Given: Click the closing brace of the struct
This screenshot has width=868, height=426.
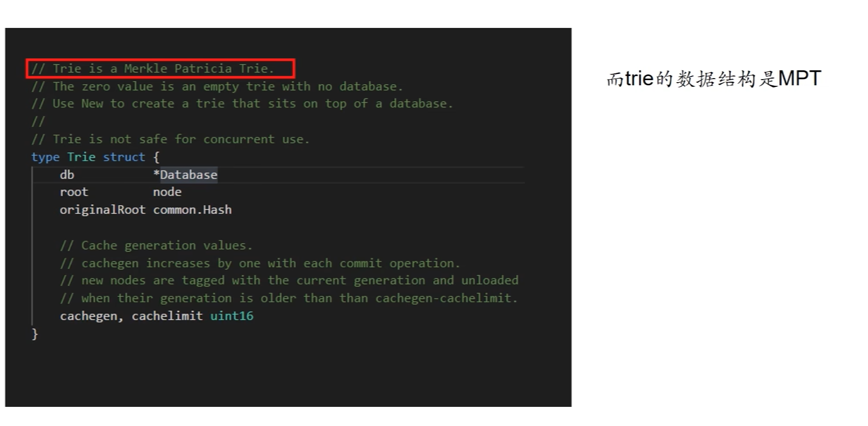Looking at the screenshot, I should click(x=35, y=334).
